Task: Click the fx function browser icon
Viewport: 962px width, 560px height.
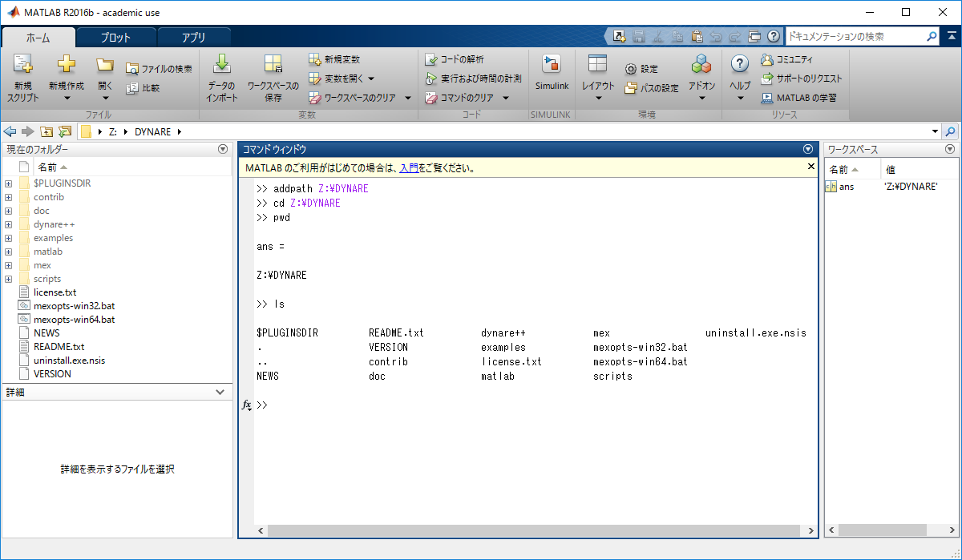Action: point(247,405)
